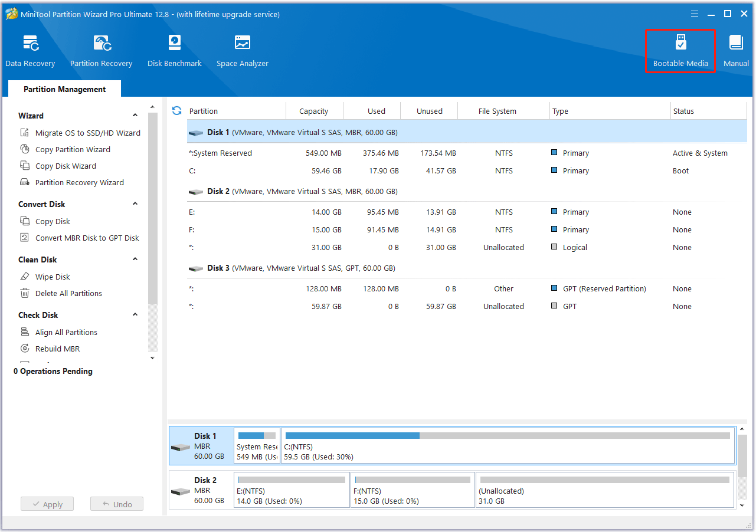The image size is (756, 532).
Task: Switch to the Partition Management tab
Action: coord(64,88)
